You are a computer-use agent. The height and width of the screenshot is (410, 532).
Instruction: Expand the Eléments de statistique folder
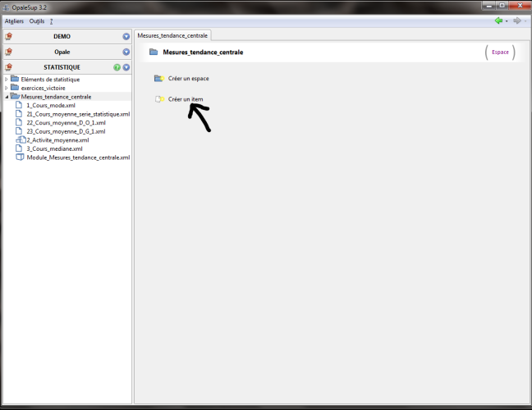click(6, 80)
